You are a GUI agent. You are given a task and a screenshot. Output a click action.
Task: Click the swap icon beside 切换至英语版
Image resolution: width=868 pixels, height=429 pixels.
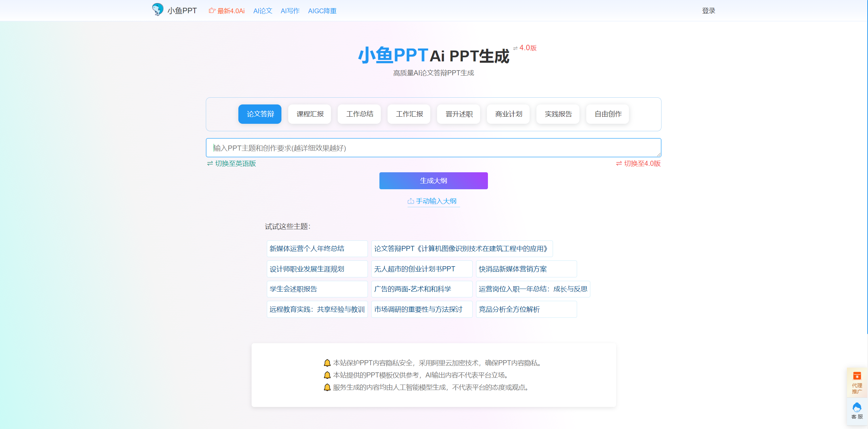[210, 163]
